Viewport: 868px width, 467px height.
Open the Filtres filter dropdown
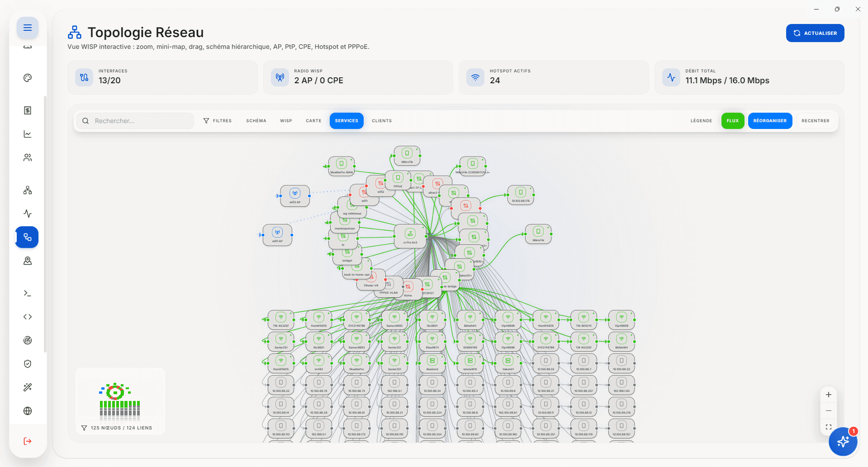coord(218,121)
